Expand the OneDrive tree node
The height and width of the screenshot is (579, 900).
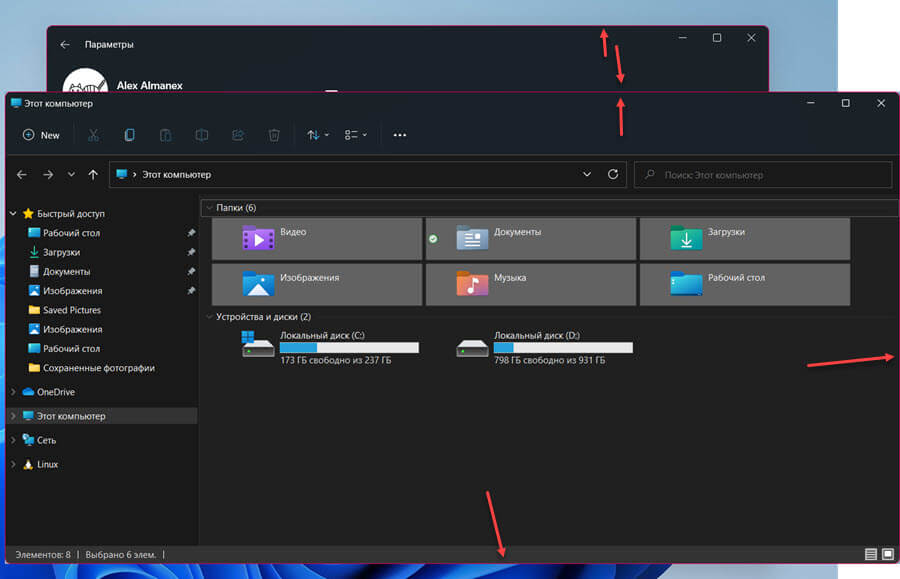13,392
